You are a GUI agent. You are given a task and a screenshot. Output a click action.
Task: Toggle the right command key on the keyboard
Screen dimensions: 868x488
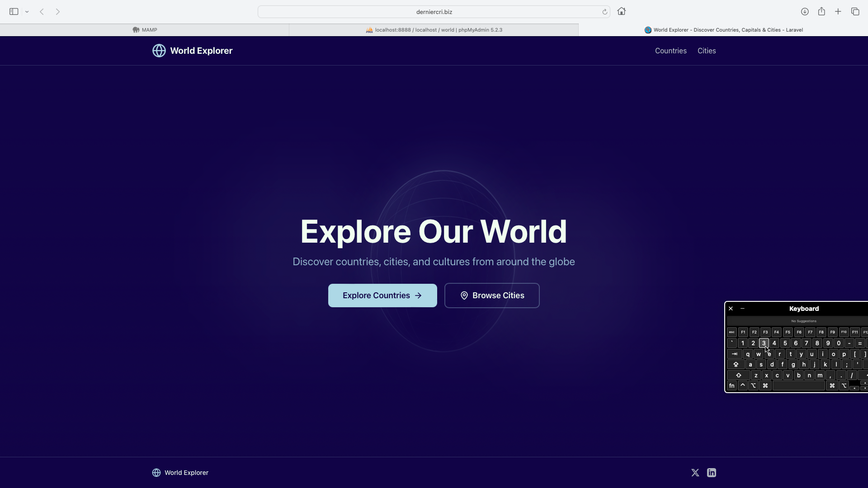(832, 385)
